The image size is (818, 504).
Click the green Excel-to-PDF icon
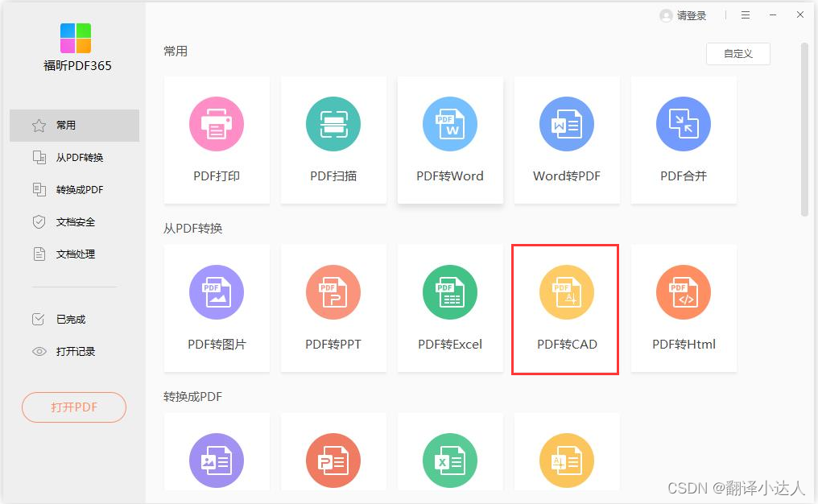click(450, 461)
